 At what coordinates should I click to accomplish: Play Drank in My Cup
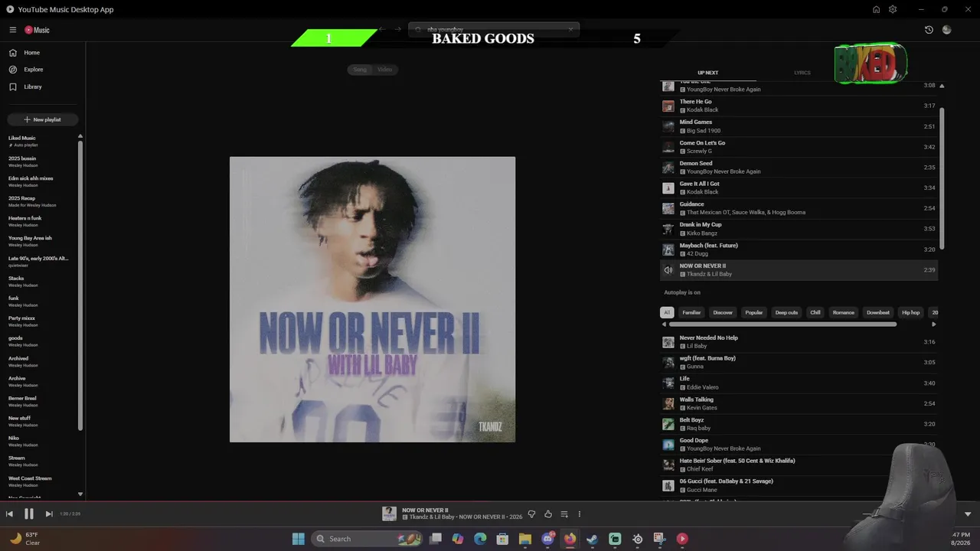[x=799, y=229]
